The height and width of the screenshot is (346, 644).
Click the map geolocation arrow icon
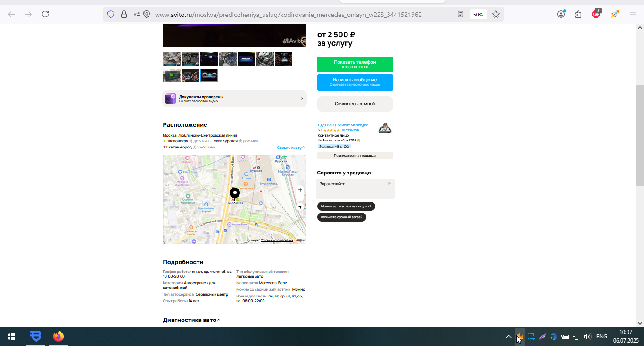[300, 207]
